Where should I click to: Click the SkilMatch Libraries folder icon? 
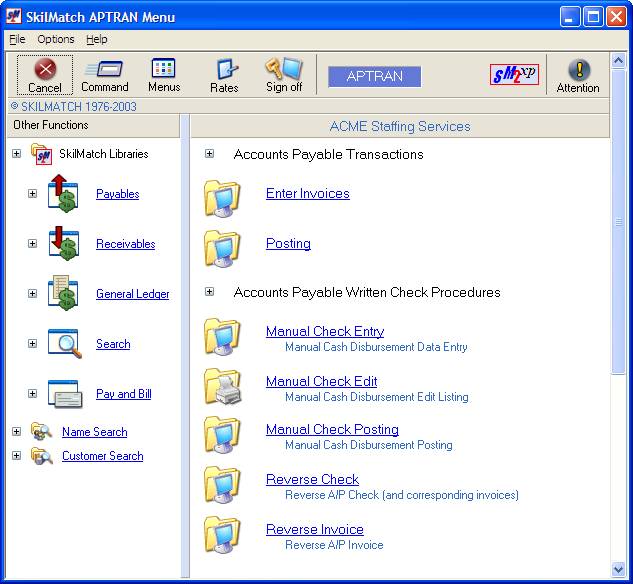[42, 154]
